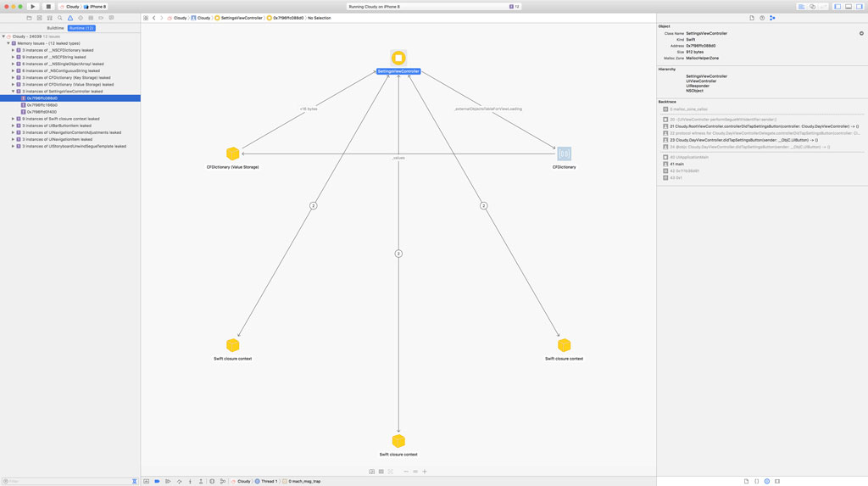The height and width of the screenshot is (486, 868).
Task: Open the Issue navigator (warning triangle icon)
Action: coord(70,18)
